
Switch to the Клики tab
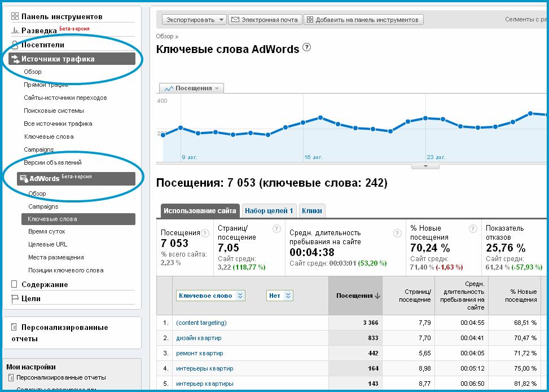click(x=312, y=211)
